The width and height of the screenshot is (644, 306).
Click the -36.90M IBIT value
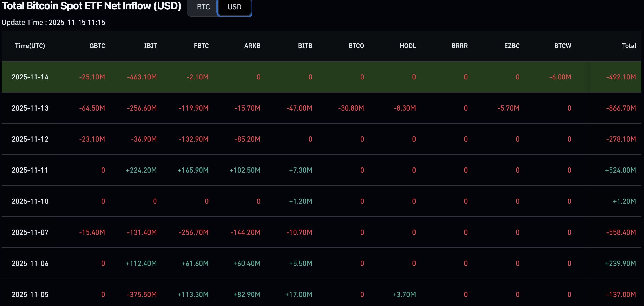(144, 139)
